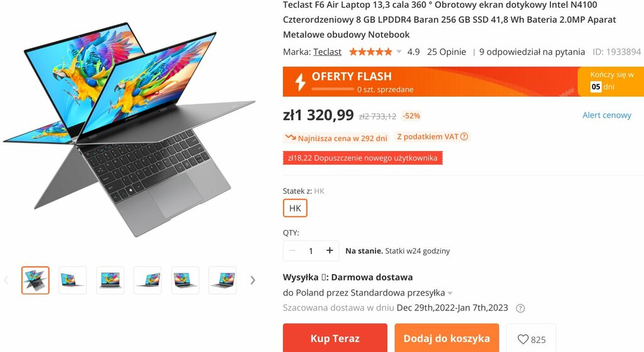Click the Kup Teraz button

coord(335,338)
